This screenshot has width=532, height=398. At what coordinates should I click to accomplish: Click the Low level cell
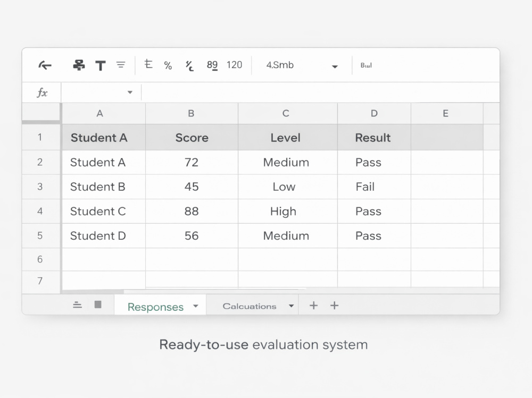click(x=288, y=187)
